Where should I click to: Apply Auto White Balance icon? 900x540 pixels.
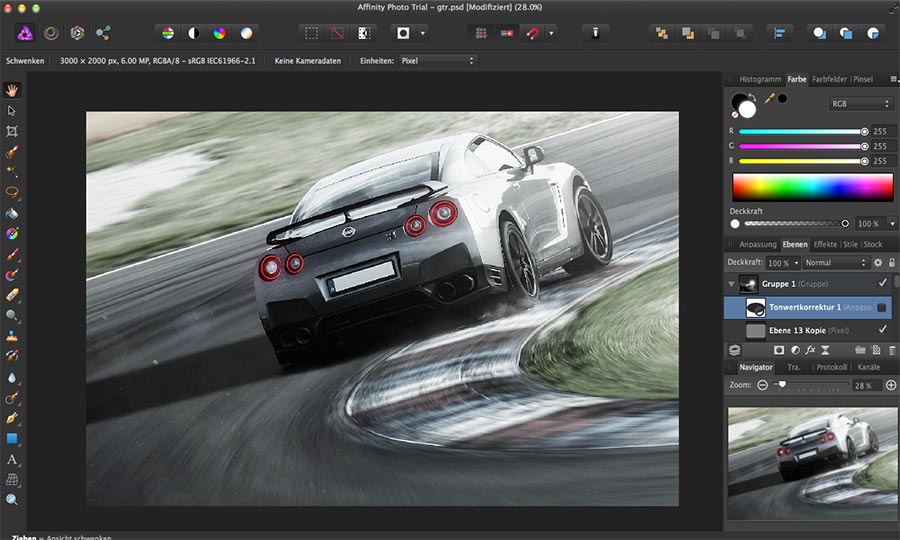[x=246, y=33]
